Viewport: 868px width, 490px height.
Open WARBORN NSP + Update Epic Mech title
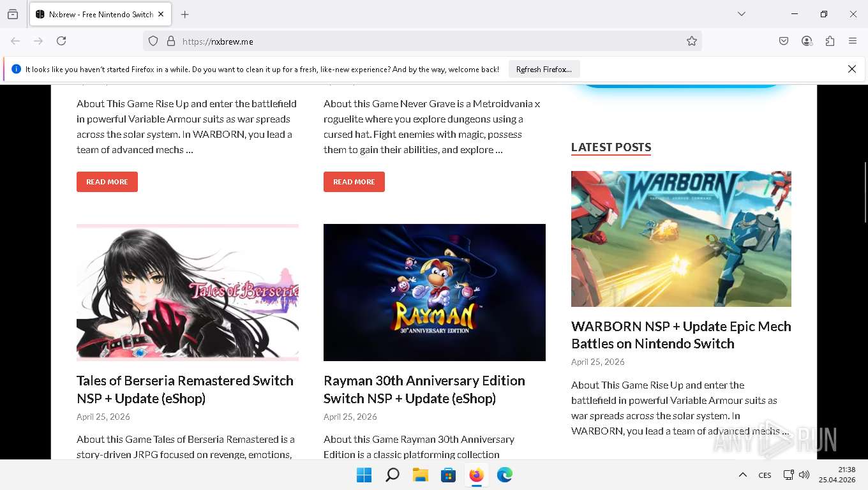681,335
